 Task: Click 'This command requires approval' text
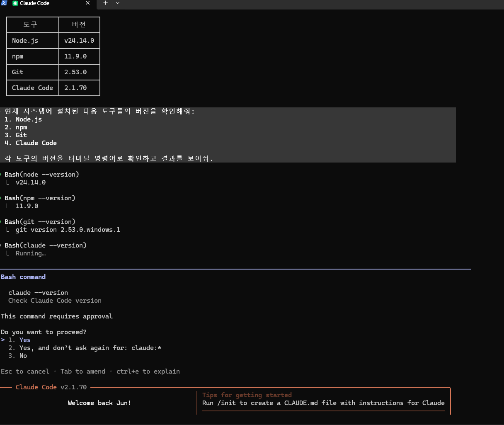click(x=57, y=316)
